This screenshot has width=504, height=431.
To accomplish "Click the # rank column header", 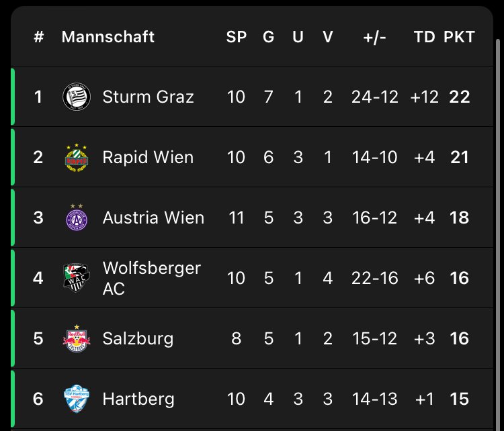I will point(38,37).
